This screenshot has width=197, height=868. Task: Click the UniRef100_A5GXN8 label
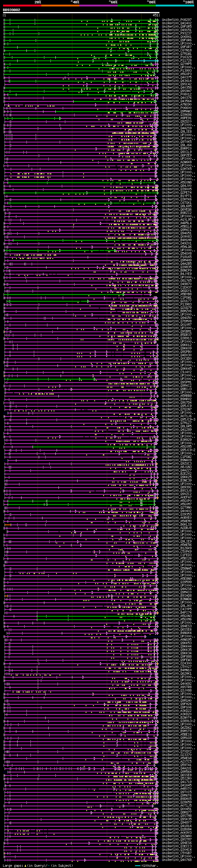tap(177, 182)
